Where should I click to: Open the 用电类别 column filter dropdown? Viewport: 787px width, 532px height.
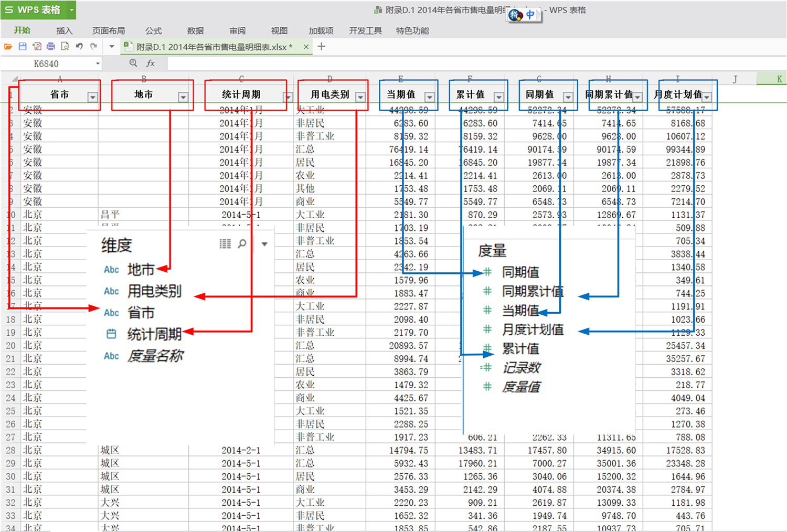[x=360, y=98]
